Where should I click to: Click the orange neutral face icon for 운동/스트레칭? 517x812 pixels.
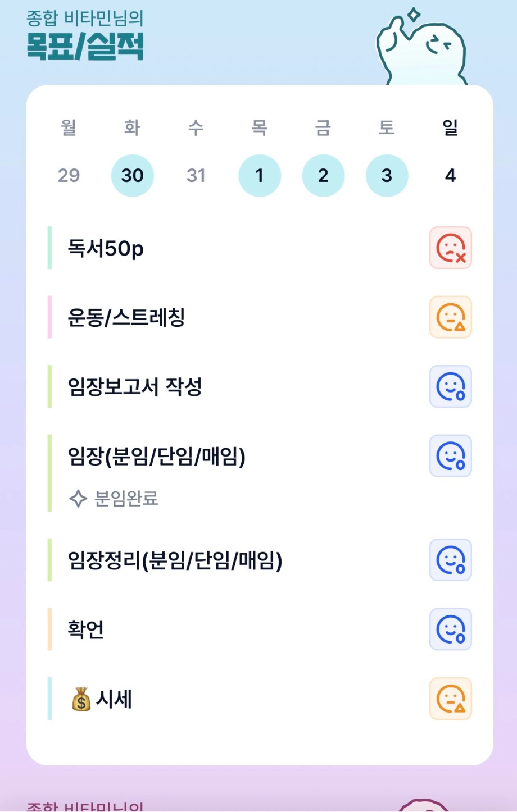tap(450, 317)
